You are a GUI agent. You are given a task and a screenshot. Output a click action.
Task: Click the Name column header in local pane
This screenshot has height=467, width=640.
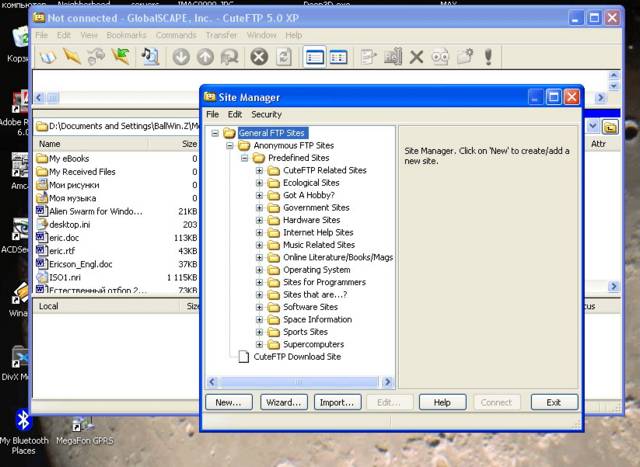91,144
